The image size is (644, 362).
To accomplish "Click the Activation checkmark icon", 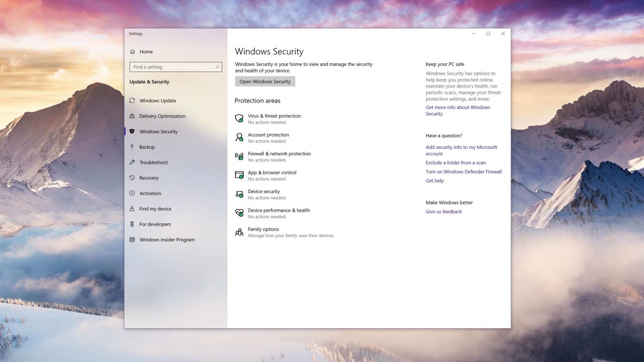I will pyautogui.click(x=132, y=194).
